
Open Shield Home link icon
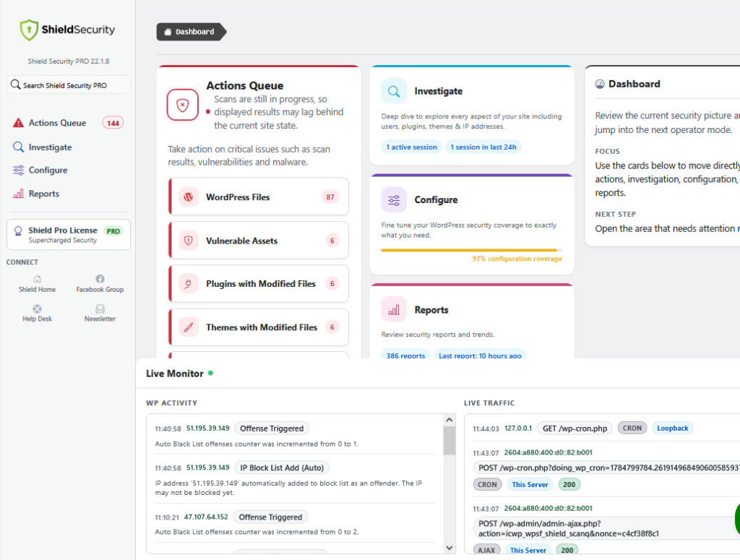click(x=37, y=279)
